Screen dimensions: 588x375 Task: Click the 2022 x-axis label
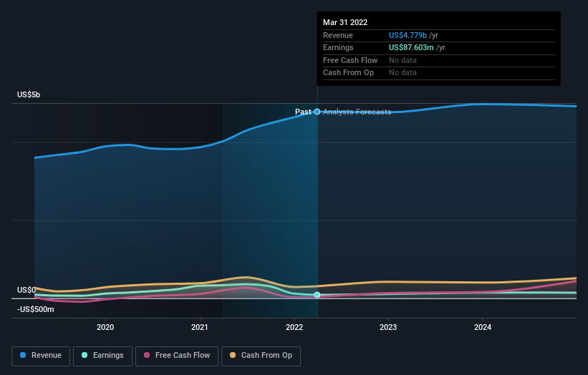294,327
